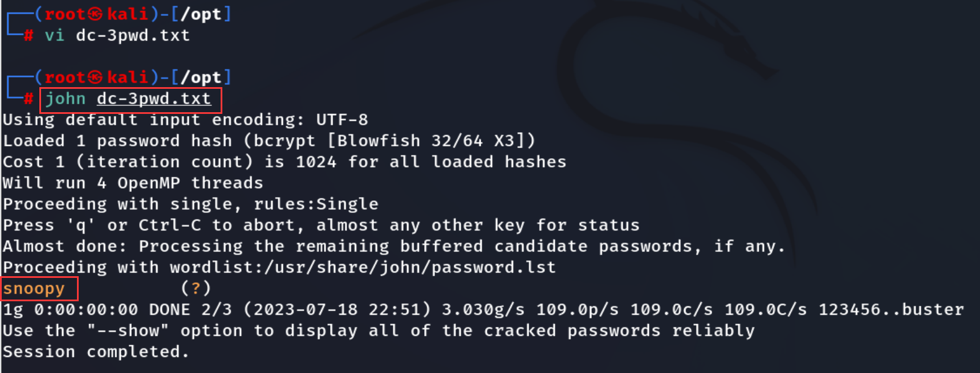Click the underlined dc-3pwd.txt filename argument
This screenshot has height=373, width=980.
pos(154,99)
